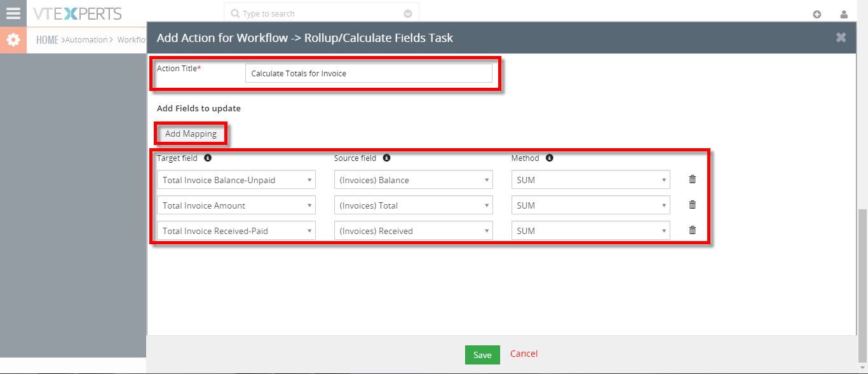
Task: Click the Action Title label
Action: pyautogui.click(x=179, y=68)
